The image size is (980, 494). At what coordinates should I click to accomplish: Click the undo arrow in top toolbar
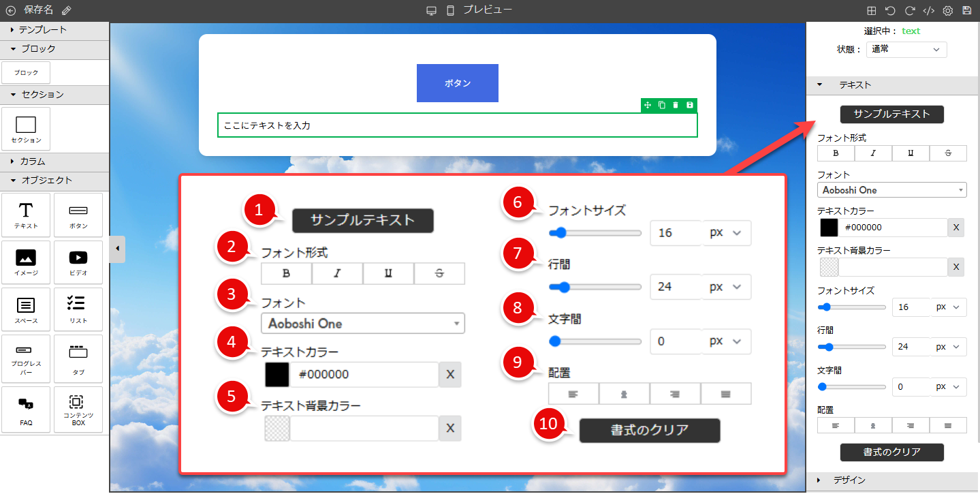point(890,11)
